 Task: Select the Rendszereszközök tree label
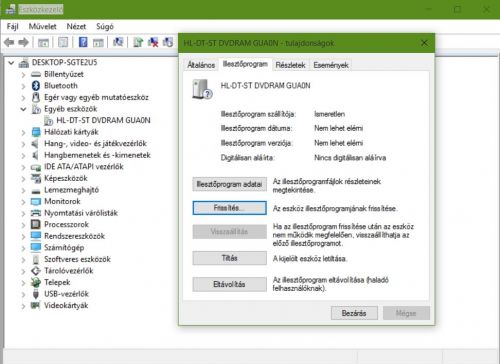[x=74, y=236]
